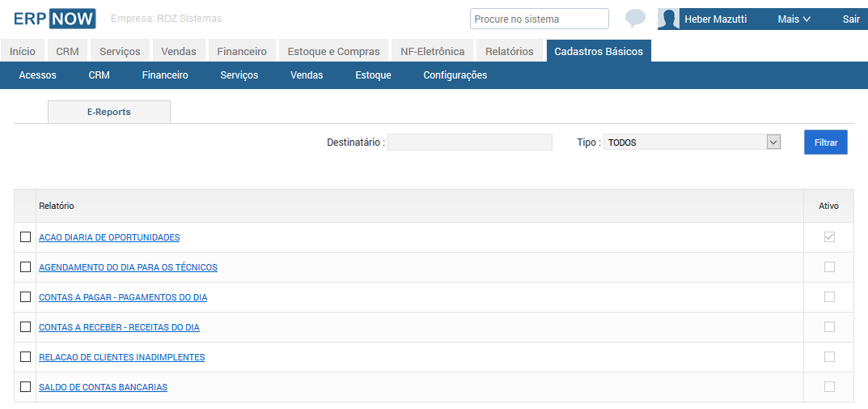This screenshot has height=409, width=868.
Task: Select the CONTAS A PAGAR row checkbox
Action: click(x=25, y=297)
